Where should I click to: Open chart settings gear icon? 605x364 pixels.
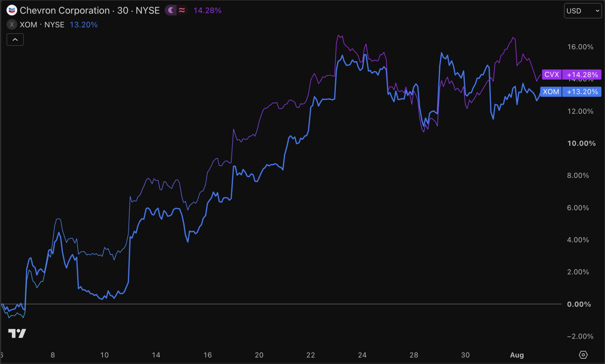[583, 355]
